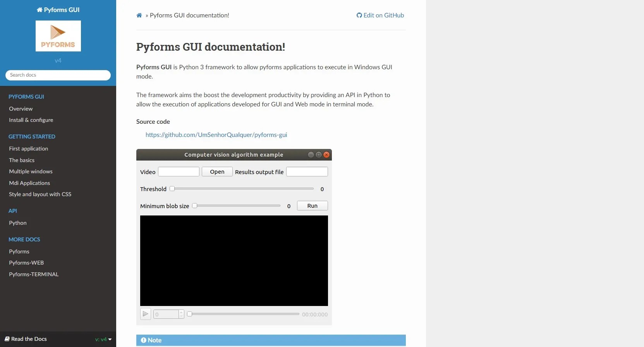
Task: Click the 00:00:000 time label
Action: pyautogui.click(x=315, y=315)
